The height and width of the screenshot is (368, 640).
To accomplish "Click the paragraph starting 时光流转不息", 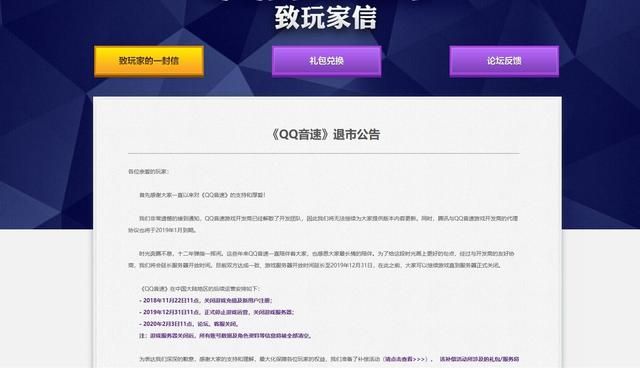I will tap(321, 259).
